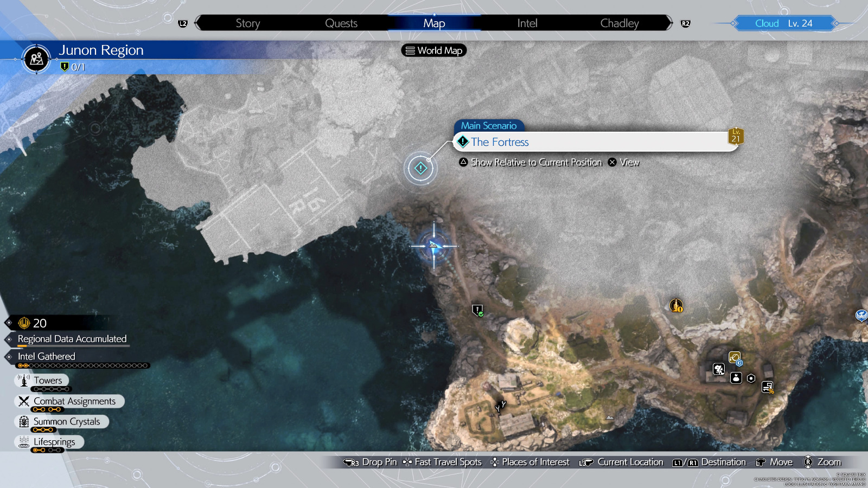This screenshot has width=868, height=488.
Task: Click the inn icon showing the discount percentage
Action: click(x=768, y=387)
